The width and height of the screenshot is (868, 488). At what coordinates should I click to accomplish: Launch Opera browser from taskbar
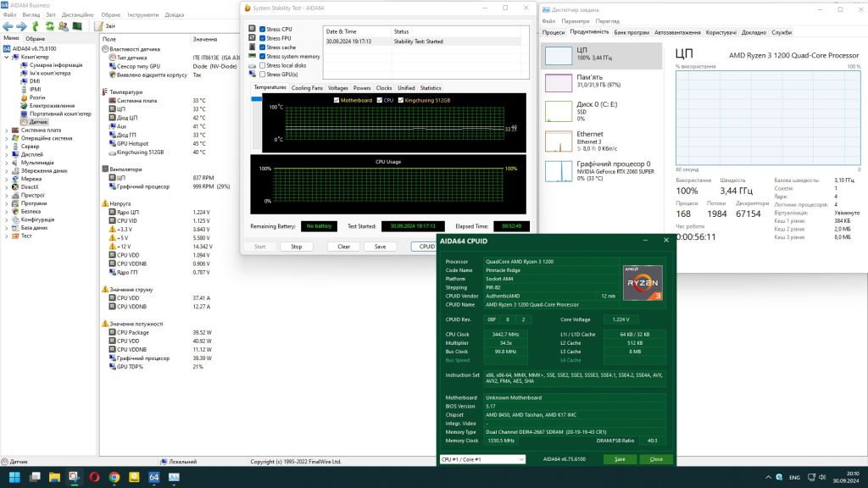(94, 477)
